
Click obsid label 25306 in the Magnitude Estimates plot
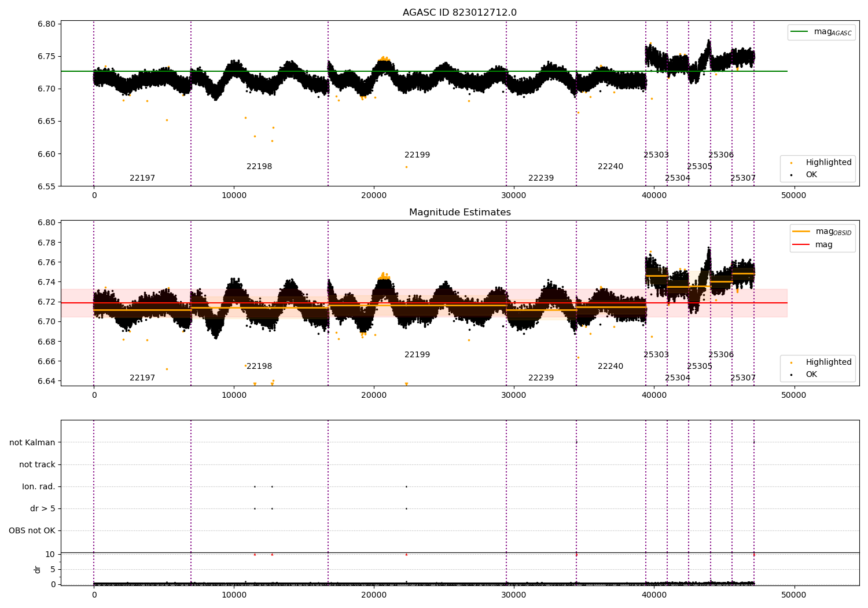(x=721, y=355)
